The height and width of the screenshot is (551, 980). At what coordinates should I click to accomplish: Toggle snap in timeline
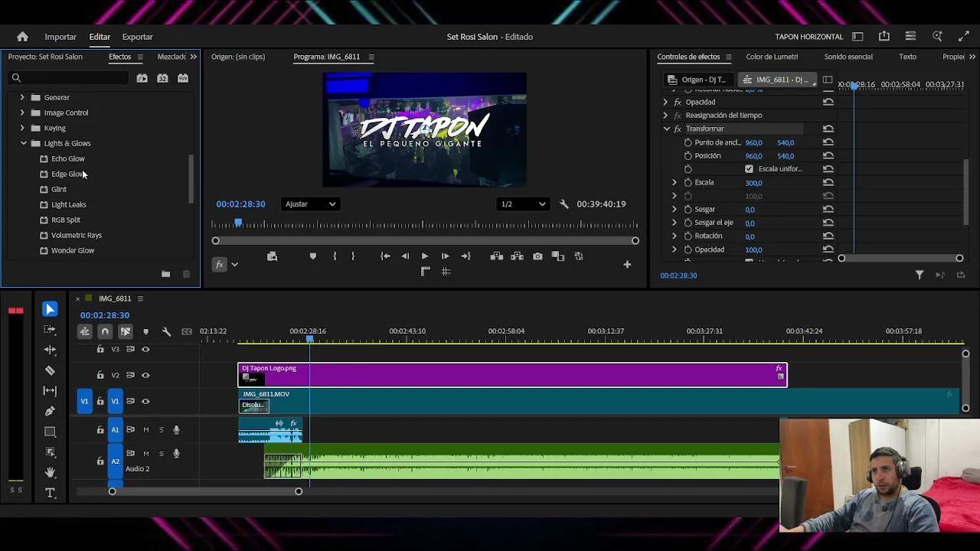[105, 331]
